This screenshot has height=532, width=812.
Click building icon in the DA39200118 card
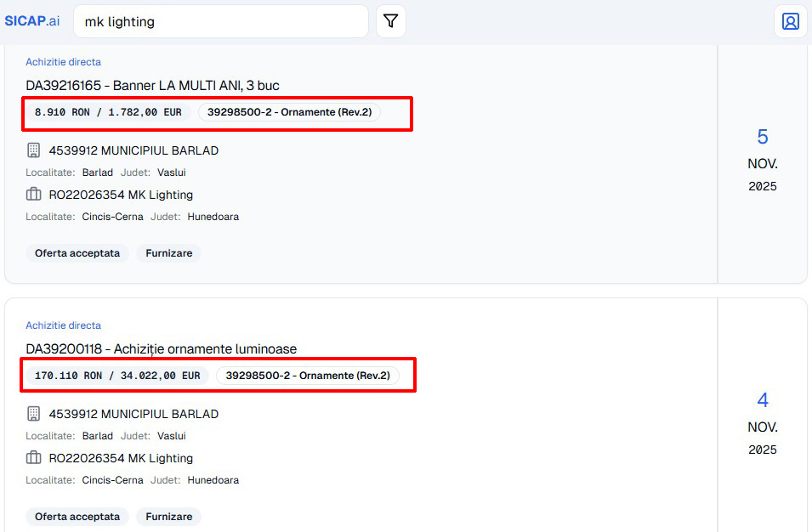34,414
